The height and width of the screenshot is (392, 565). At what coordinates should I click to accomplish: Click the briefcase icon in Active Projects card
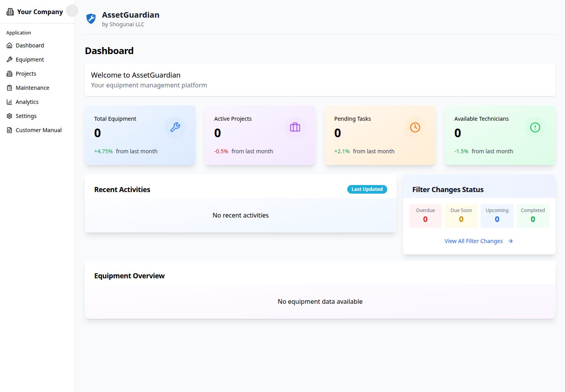pyautogui.click(x=295, y=127)
